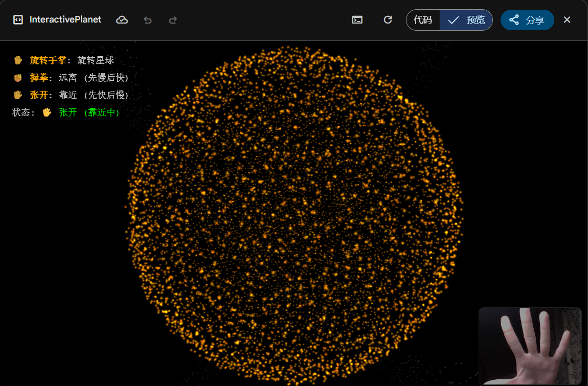Viewport: 588px width, 386px height.
Task: Click the 靠近 (先快后慢) description
Action: (x=94, y=95)
